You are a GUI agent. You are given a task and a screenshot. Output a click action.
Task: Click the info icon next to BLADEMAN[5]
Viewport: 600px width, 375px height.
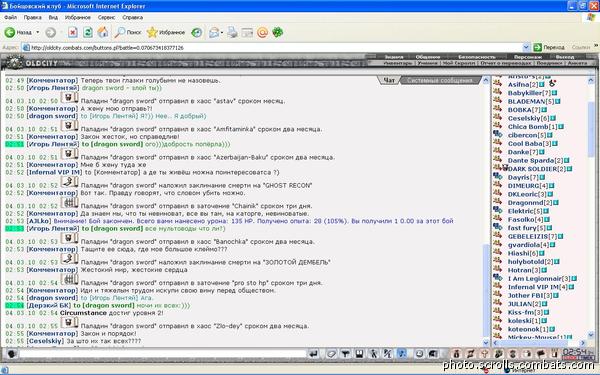[558, 101]
